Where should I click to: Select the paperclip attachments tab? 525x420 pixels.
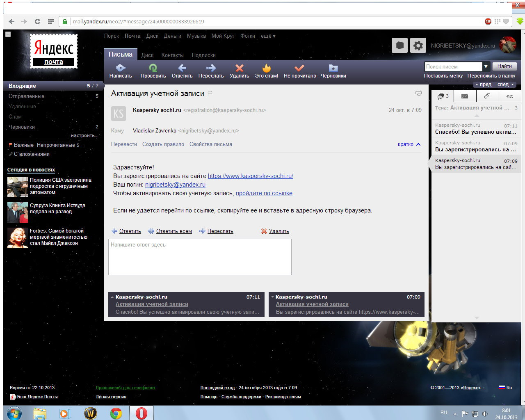(x=487, y=96)
